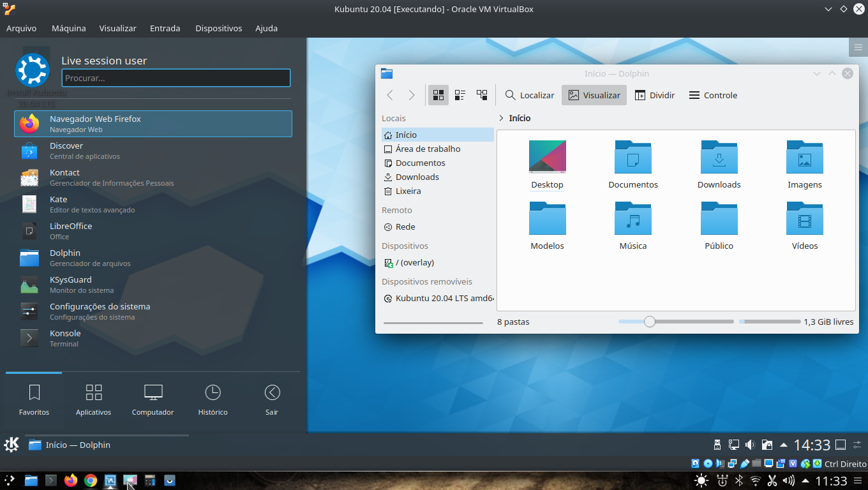Open Firefox from the taskbar launcher
This screenshot has width=868, height=490.
[70, 480]
